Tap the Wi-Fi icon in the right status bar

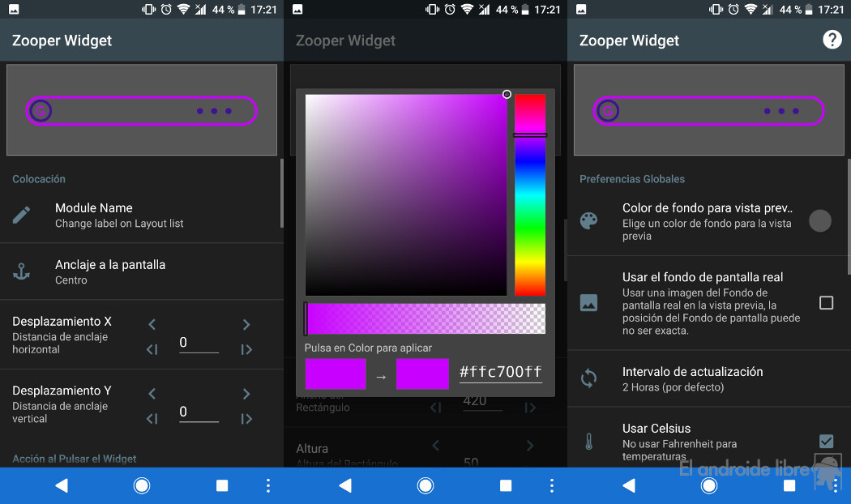click(x=751, y=9)
